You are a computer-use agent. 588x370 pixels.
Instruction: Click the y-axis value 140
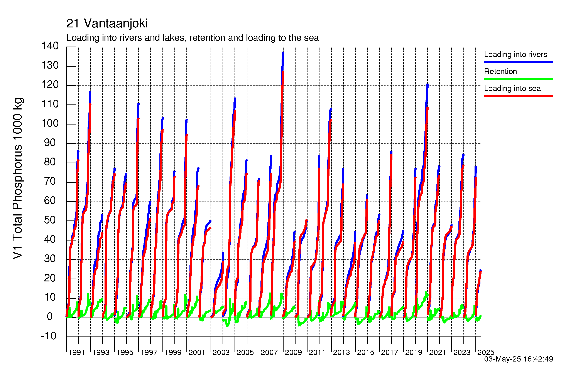tap(50, 46)
